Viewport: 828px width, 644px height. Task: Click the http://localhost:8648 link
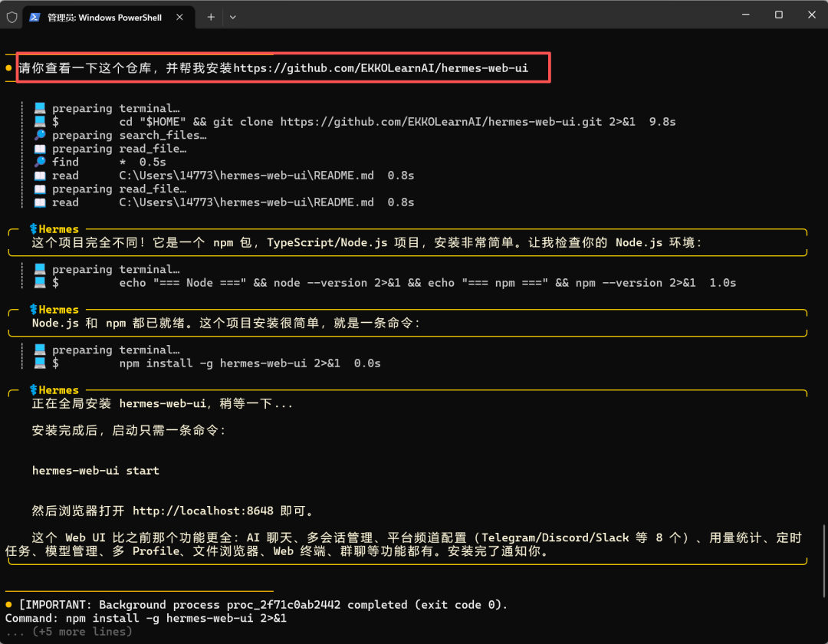(202, 511)
